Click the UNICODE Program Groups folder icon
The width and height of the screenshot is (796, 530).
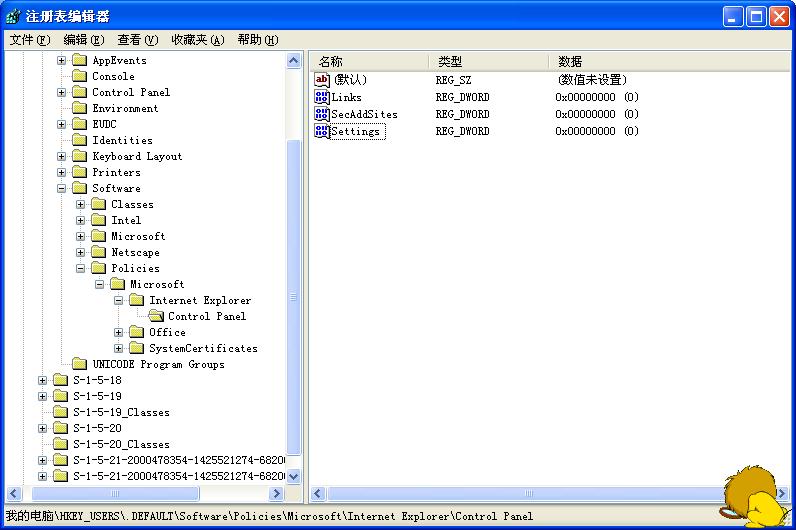click(80, 364)
